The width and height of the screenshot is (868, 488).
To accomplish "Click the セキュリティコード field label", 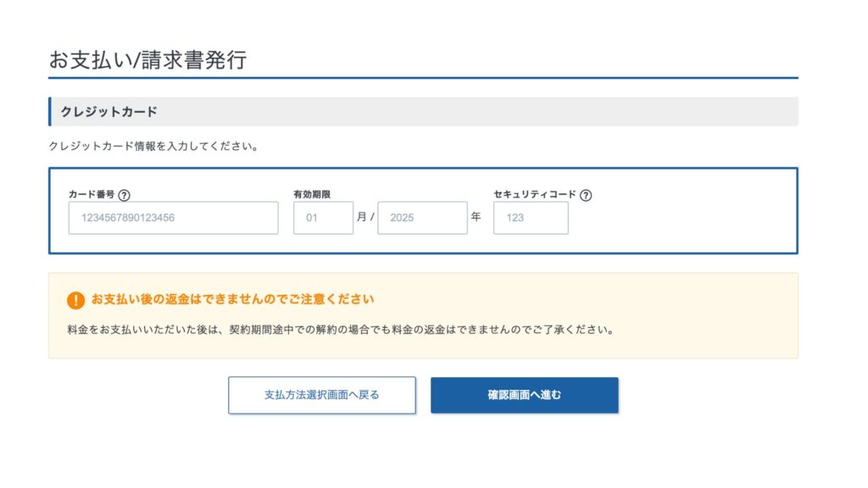I will [535, 195].
